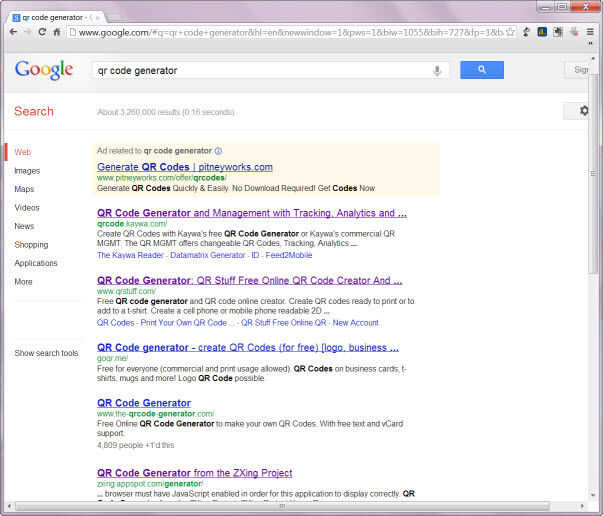Go back with the browser back arrow
This screenshot has width=603, height=516.
coord(13,32)
